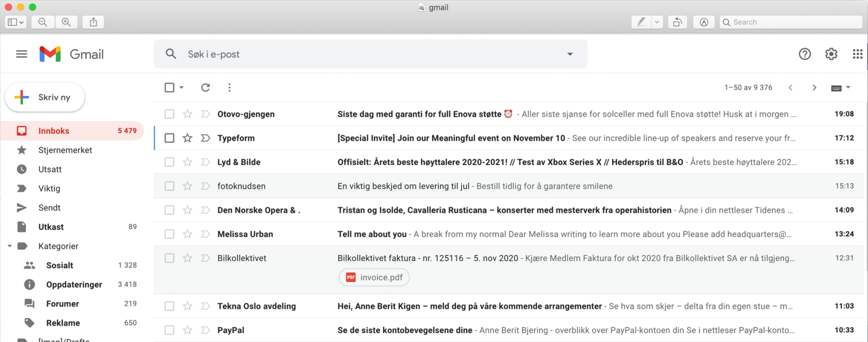Star the Lyd & Bilde email
The height and width of the screenshot is (342, 868).
click(x=187, y=162)
